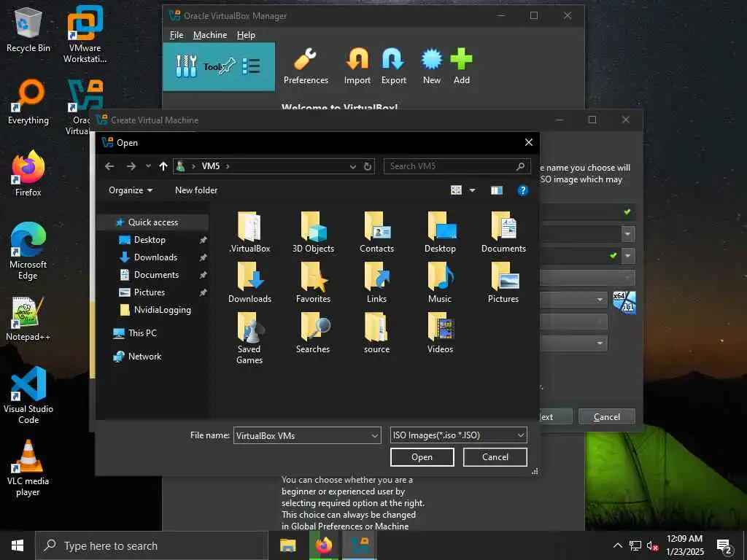Select the Documents folder in file pane
Screen dimensions: 747x560
coord(503,232)
